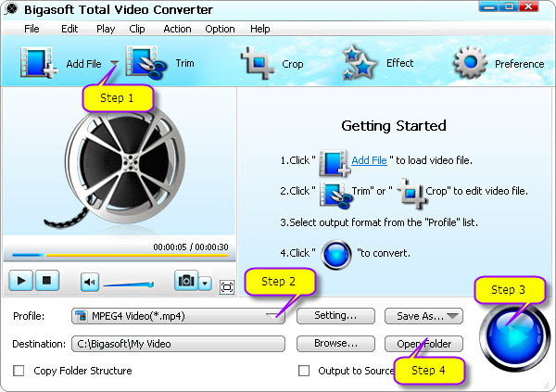Enable Copy Folder Structure checkbox
556x392 pixels.
click(x=19, y=371)
